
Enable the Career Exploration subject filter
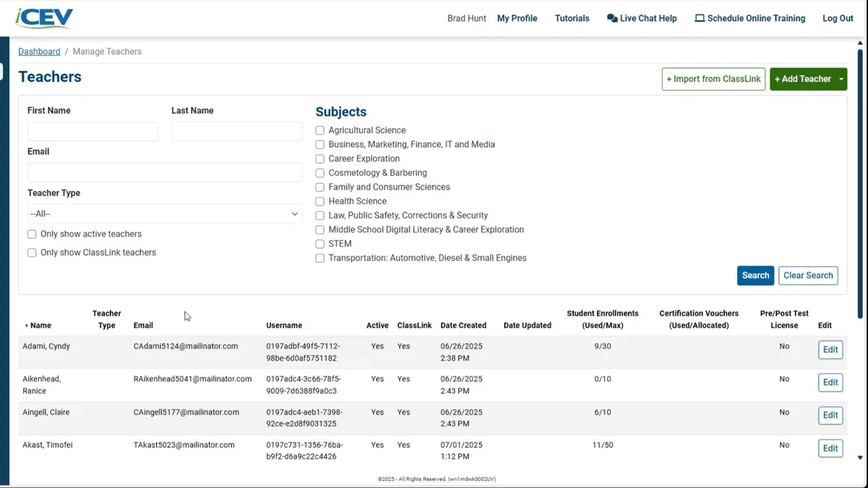point(320,159)
